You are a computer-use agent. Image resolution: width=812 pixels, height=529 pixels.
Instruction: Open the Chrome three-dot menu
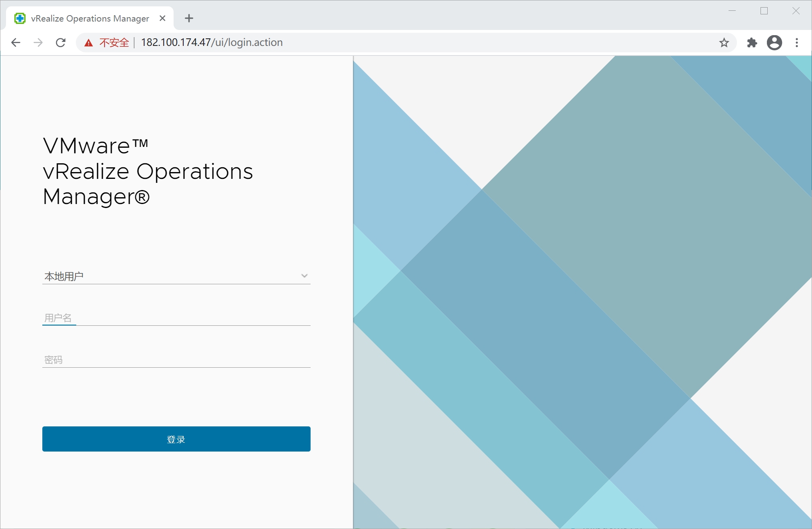click(796, 42)
